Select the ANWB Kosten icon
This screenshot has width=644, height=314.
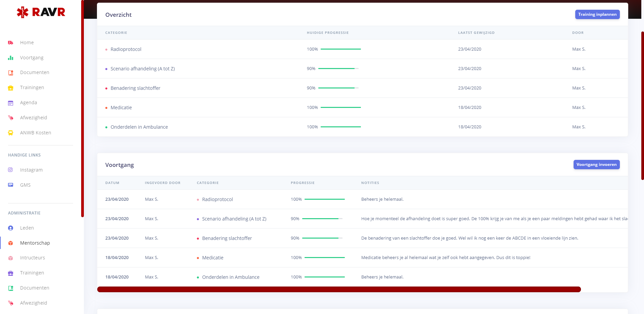pyautogui.click(x=11, y=133)
